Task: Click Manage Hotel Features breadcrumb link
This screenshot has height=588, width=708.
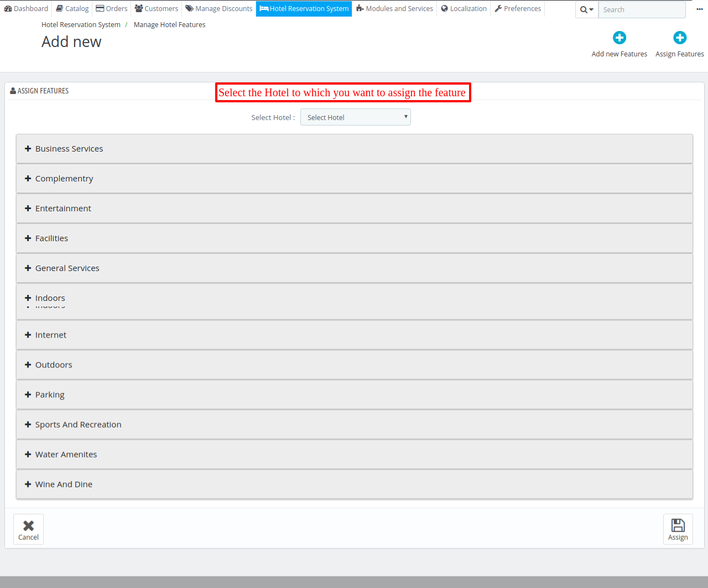Action: click(169, 25)
